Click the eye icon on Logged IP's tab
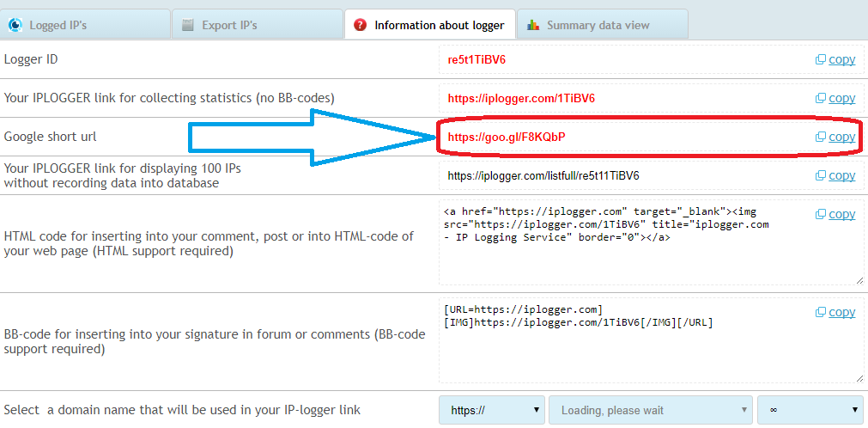 tap(15, 26)
